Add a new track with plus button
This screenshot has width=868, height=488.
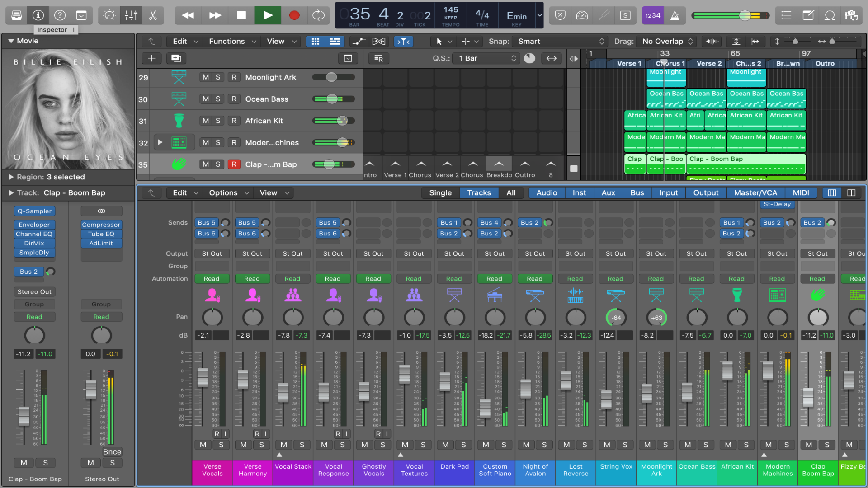point(151,58)
